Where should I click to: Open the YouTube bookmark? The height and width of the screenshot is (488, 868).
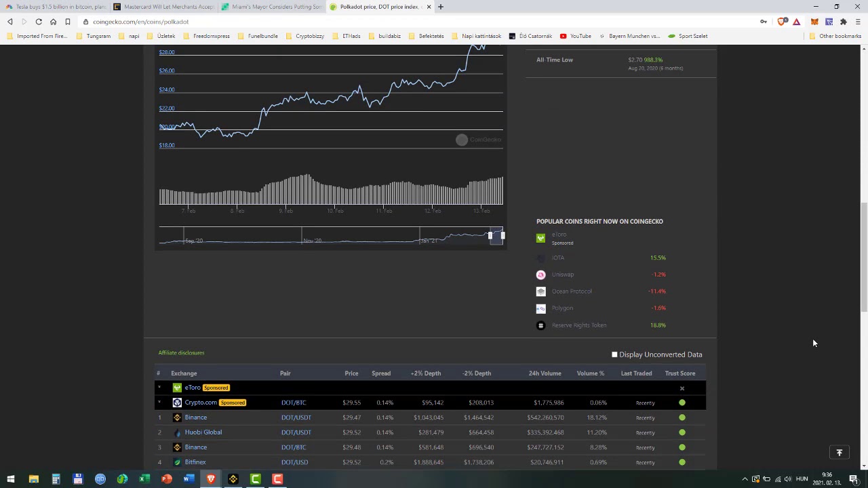575,36
